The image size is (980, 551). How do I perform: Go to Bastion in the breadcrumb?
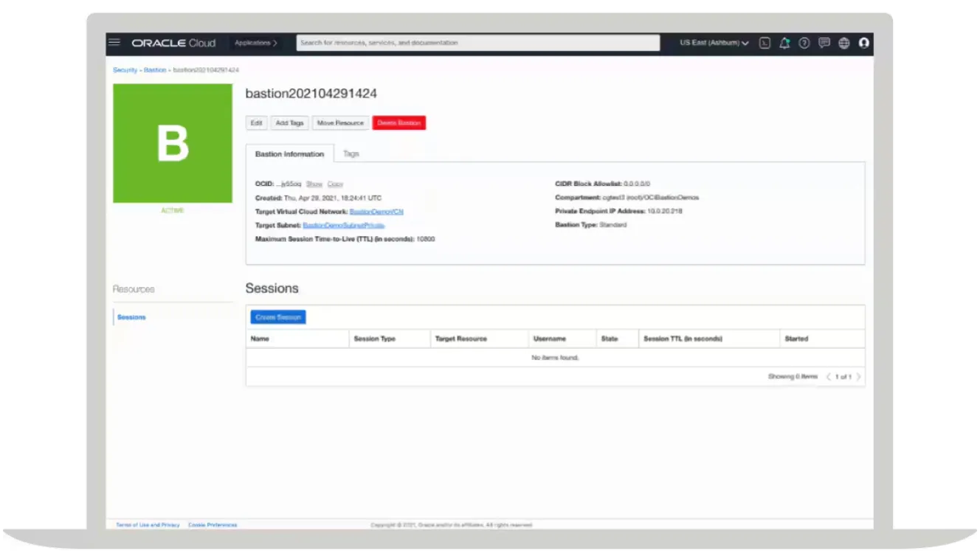pos(155,70)
